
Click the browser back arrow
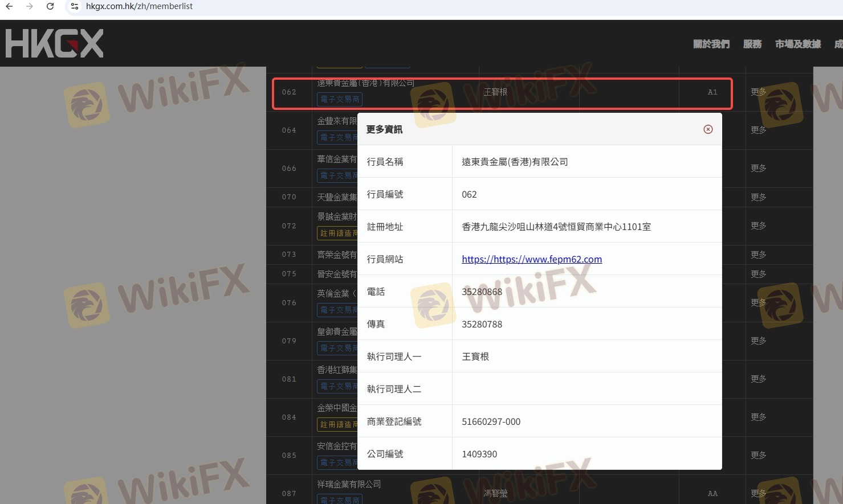tap(9, 6)
